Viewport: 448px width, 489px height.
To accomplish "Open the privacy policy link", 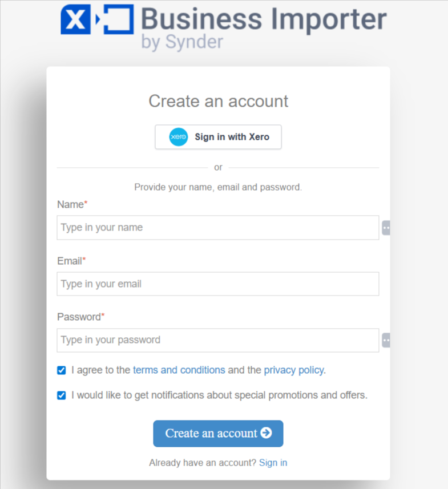I will [293, 370].
